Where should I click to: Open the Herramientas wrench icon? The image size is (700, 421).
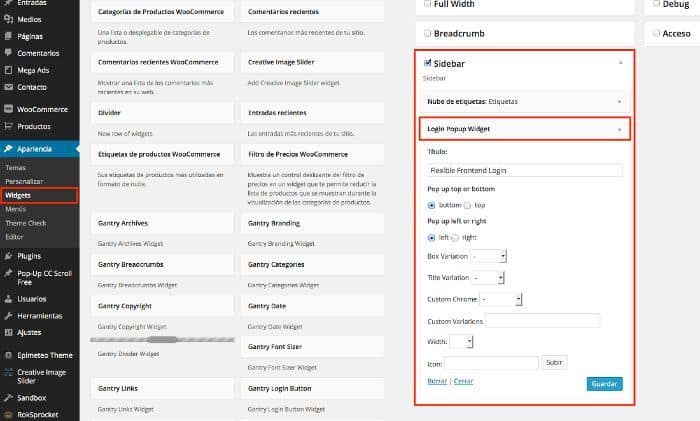tap(8, 316)
